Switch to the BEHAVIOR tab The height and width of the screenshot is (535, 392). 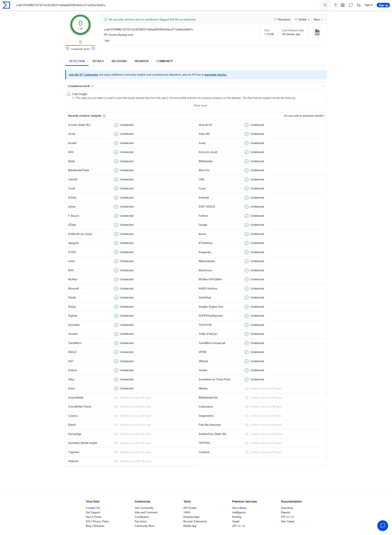coord(142,61)
